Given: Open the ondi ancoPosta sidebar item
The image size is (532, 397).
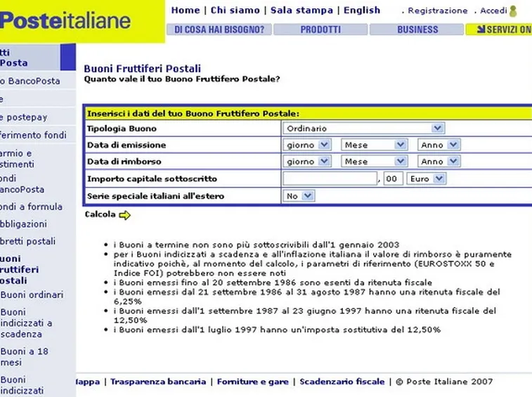Looking at the screenshot, I should pos(22,184).
